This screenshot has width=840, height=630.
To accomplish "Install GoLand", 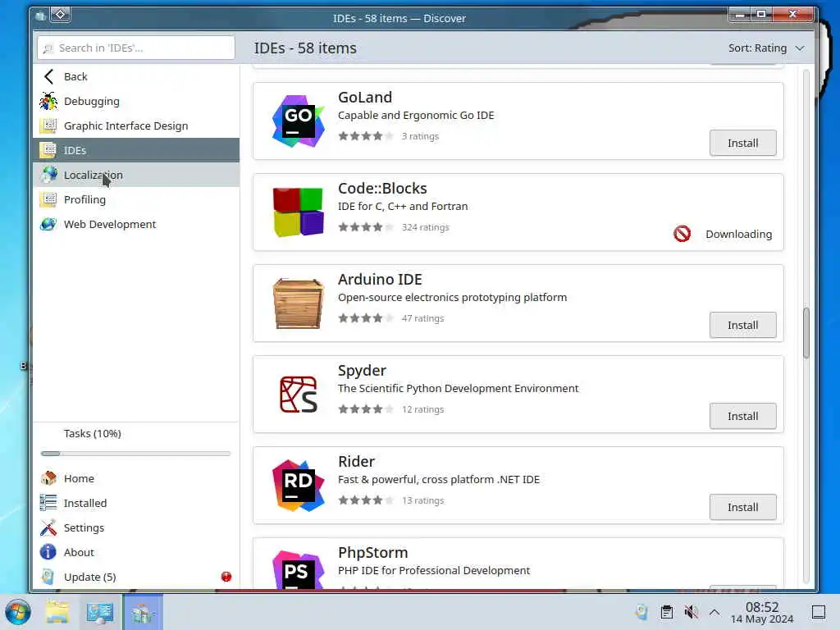I will coord(742,143).
